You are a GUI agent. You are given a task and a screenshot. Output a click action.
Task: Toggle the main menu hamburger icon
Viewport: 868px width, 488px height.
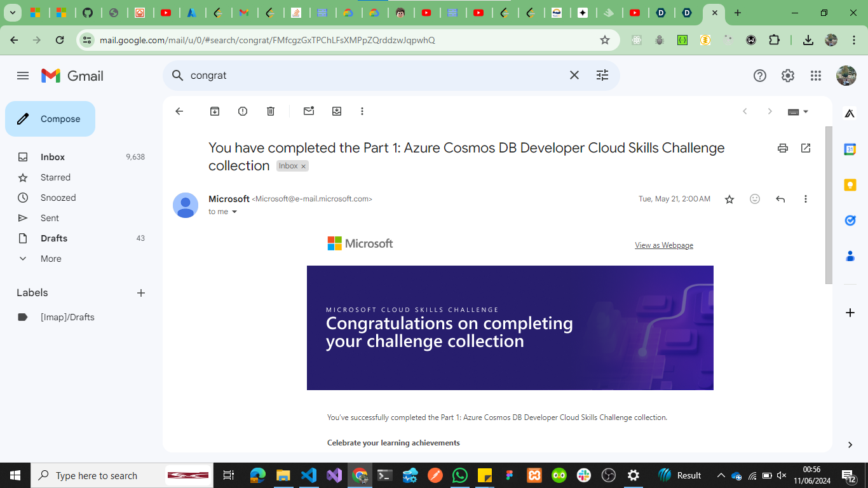click(23, 76)
